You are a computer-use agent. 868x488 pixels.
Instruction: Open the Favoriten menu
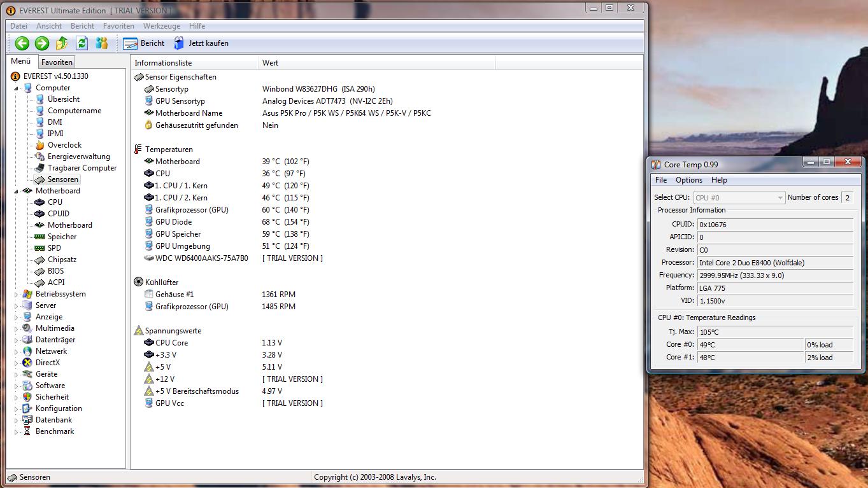point(118,26)
